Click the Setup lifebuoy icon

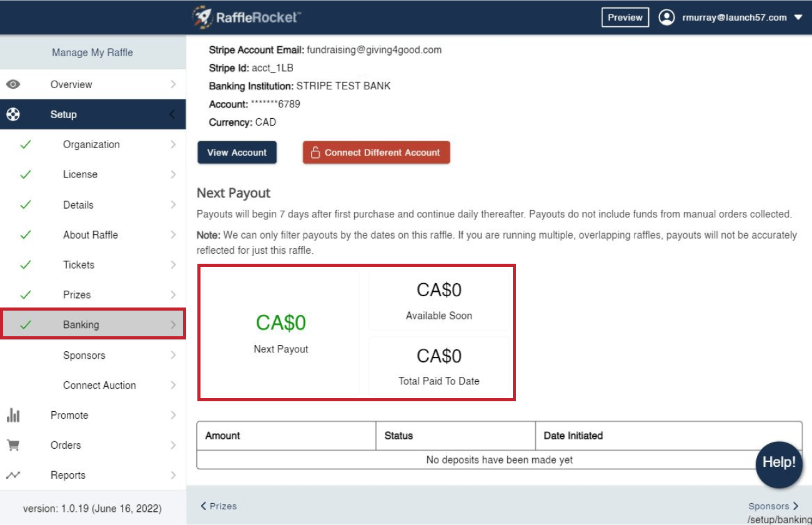click(13, 114)
